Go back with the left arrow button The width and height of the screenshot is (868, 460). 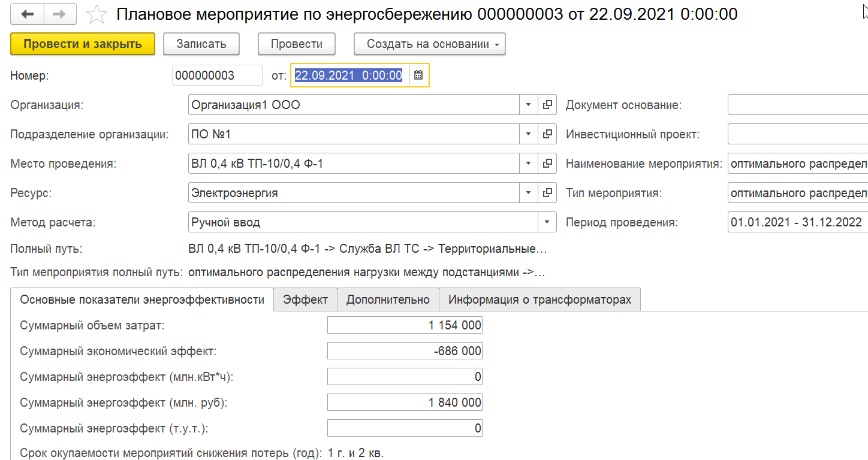click(x=28, y=14)
